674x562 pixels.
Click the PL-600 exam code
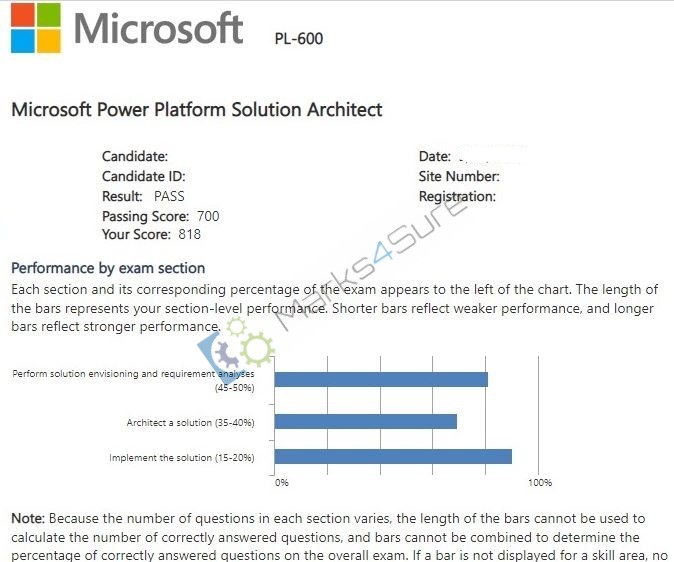(x=299, y=39)
